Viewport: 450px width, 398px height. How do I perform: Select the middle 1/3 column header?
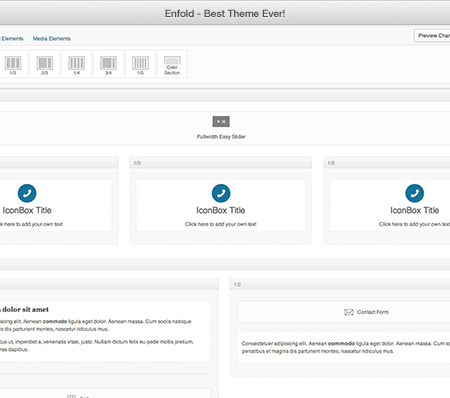[x=221, y=163]
